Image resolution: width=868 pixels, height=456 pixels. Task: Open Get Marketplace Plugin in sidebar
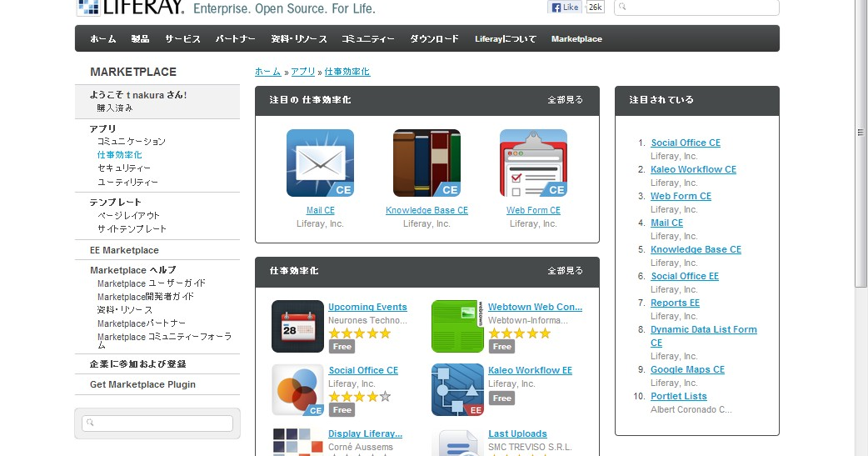point(142,384)
